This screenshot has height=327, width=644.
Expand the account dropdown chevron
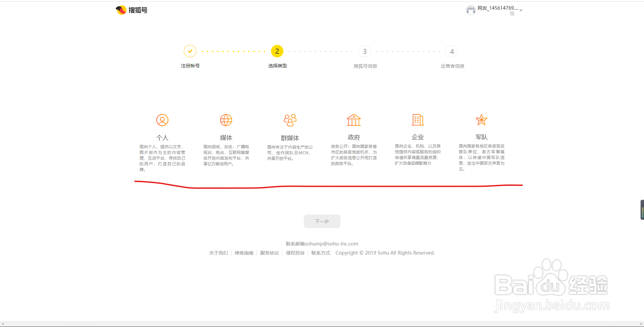[521, 10]
